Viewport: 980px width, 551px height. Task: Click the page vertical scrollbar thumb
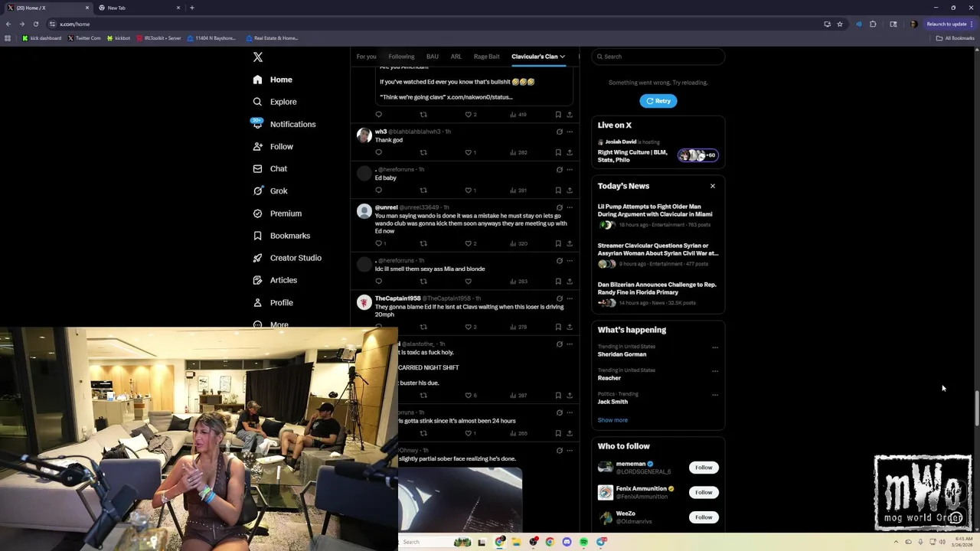tap(977, 409)
